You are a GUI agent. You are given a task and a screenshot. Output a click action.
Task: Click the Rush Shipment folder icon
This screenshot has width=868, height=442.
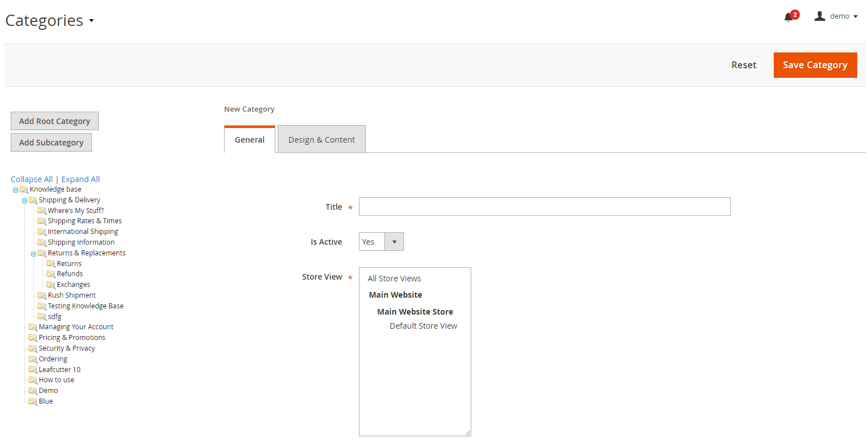[42, 295]
